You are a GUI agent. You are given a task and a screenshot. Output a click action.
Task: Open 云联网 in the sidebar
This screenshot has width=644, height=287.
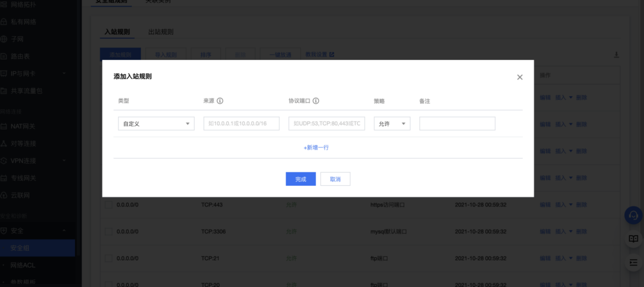(x=20, y=195)
